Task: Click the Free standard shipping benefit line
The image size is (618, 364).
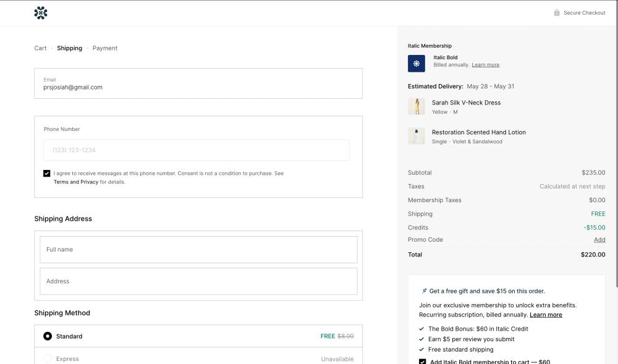Action: pos(461,349)
